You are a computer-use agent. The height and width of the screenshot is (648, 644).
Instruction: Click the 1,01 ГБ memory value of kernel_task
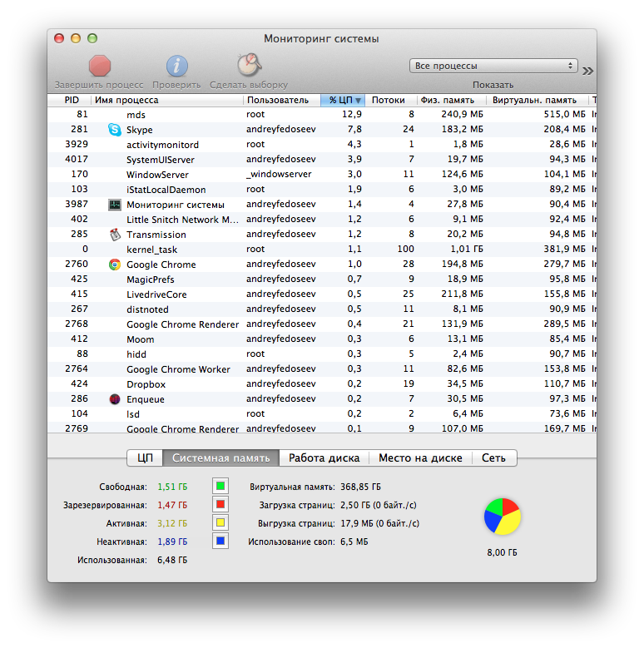click(x=467, y=249)
